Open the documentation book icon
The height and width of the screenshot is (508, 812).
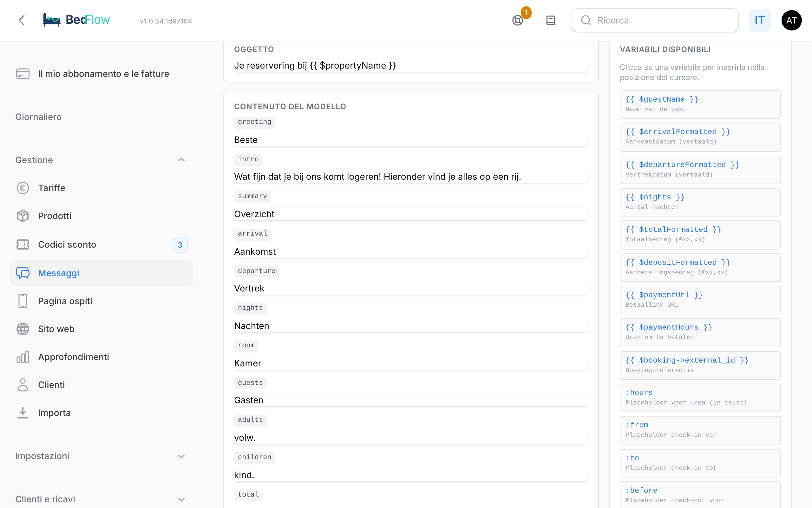coord(550,21)
